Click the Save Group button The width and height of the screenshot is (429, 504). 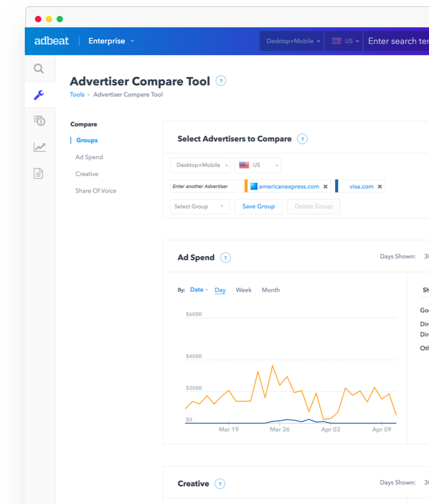(258, 207)
